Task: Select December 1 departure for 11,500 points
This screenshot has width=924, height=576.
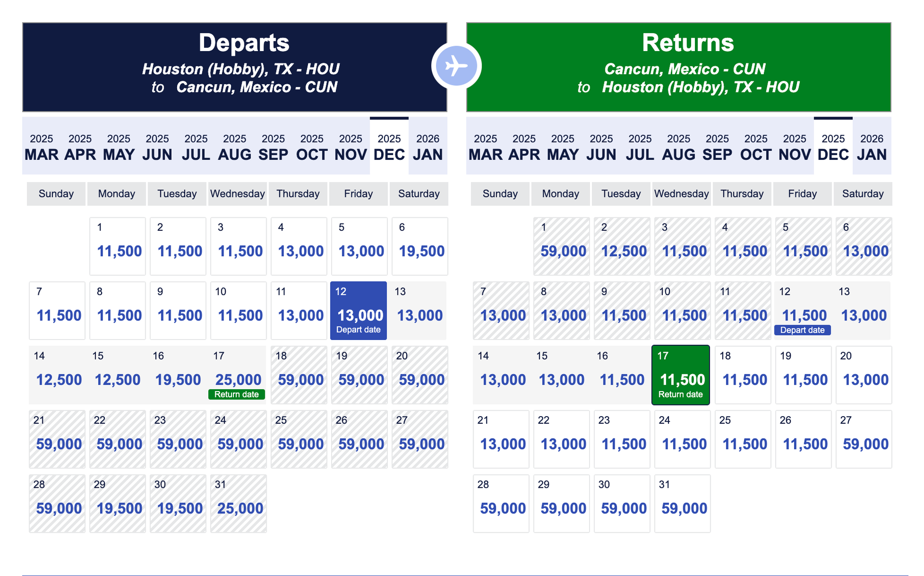Action: (117, 246)
